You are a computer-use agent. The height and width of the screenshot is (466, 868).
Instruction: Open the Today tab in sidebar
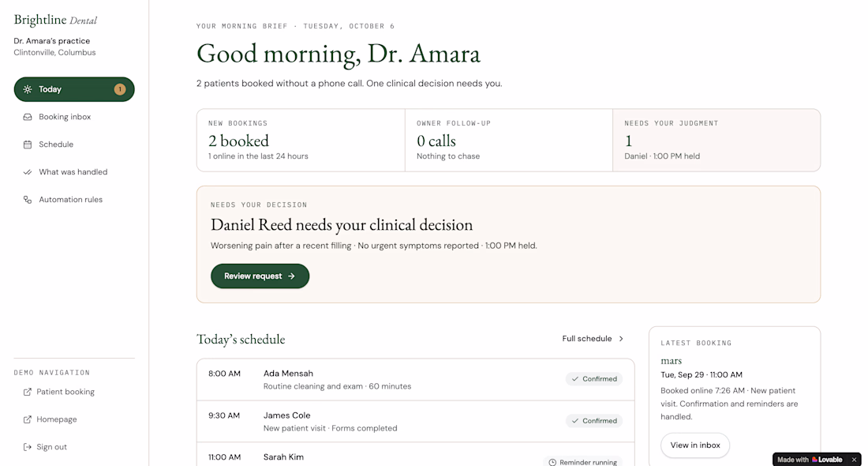(x=74, y=89)
